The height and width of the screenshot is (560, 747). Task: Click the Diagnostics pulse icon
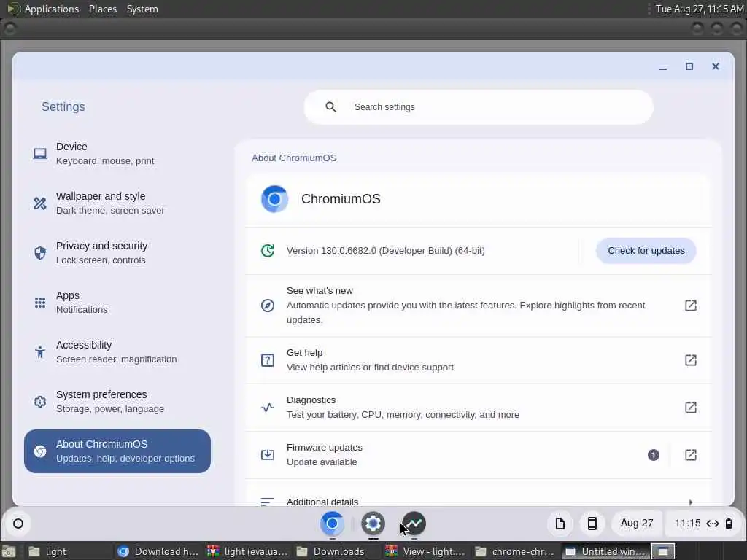(268, 408)
